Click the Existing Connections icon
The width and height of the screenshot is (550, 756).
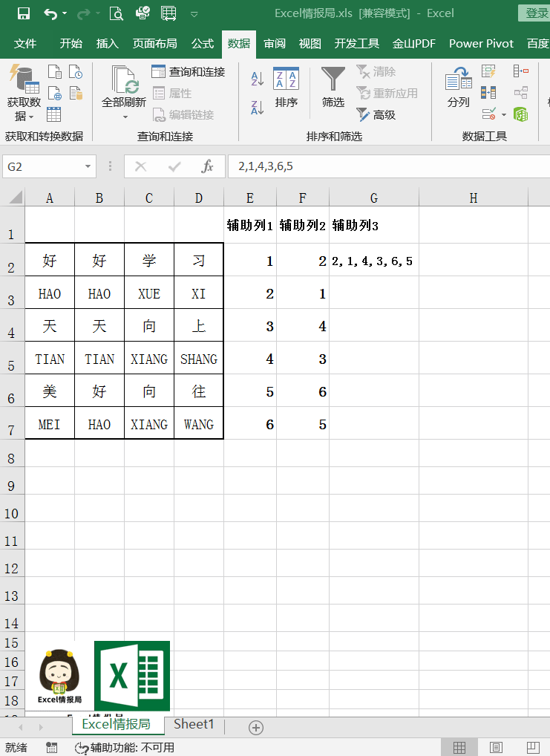click(x=76, y=93)
